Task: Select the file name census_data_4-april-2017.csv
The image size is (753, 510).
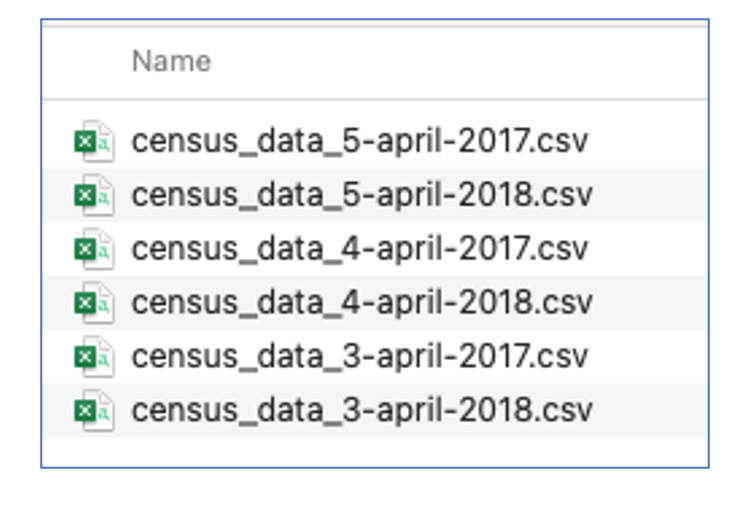Action: [x=360, y=249]
